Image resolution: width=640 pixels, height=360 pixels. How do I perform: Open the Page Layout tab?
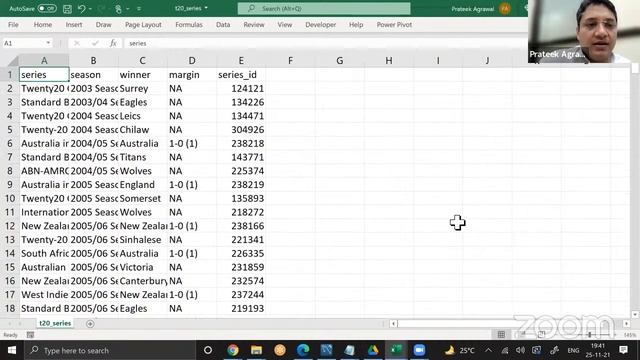pyautogui.click(x=143, y=24)
